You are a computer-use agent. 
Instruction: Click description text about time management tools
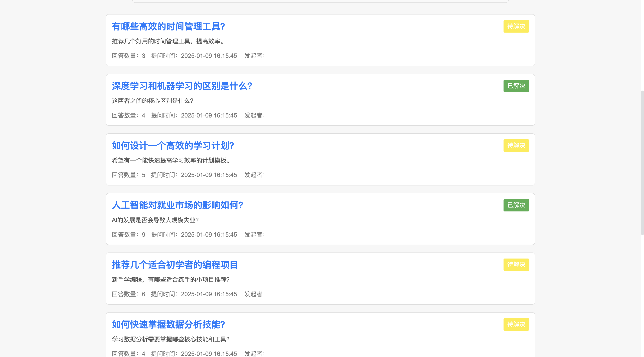[169, 41]
